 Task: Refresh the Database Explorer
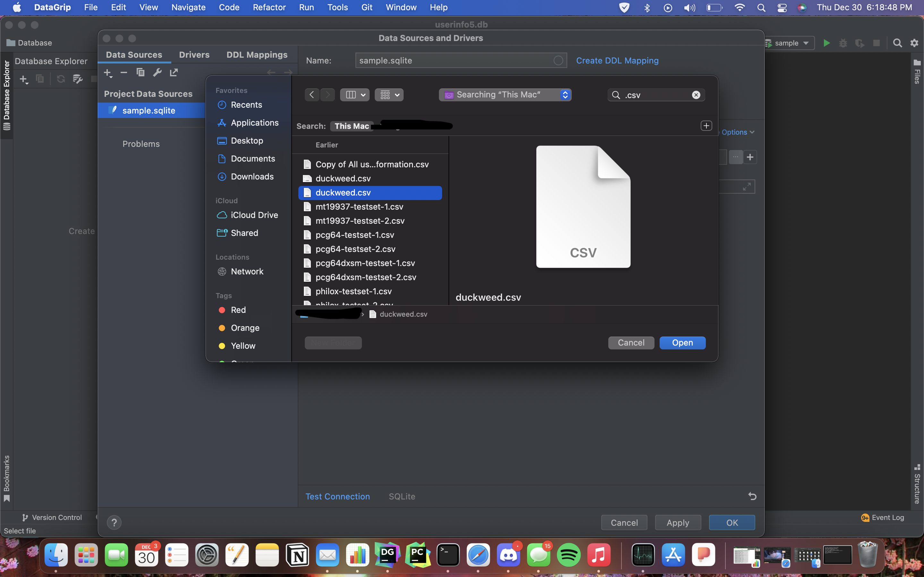point(61,79)
